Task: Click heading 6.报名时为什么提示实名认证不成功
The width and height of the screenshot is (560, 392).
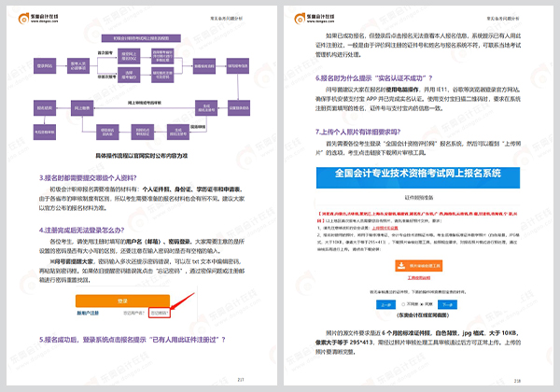Action: coord(374,78)
